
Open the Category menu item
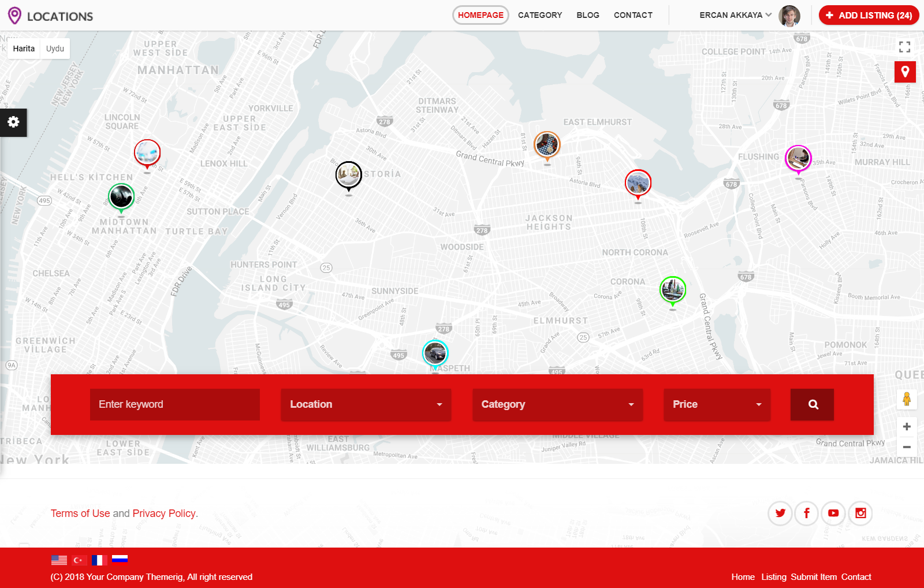pyautogui.click(x=539, y=15)
